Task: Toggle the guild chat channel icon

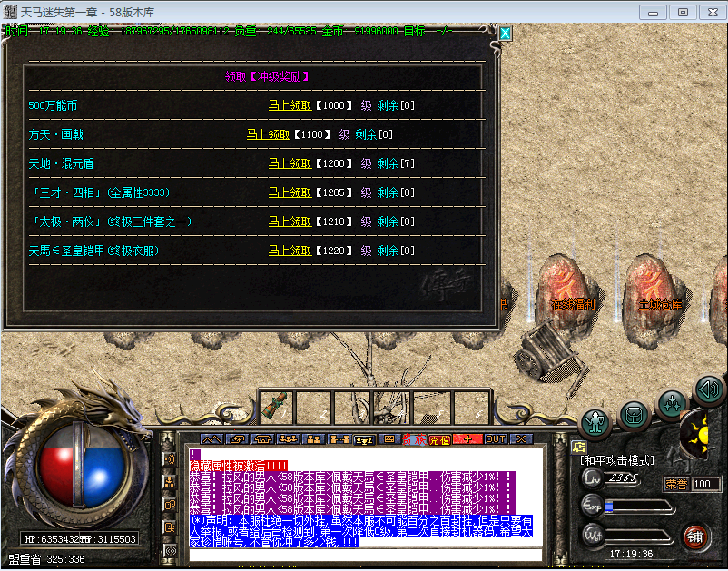Action: tap(170, 527)
